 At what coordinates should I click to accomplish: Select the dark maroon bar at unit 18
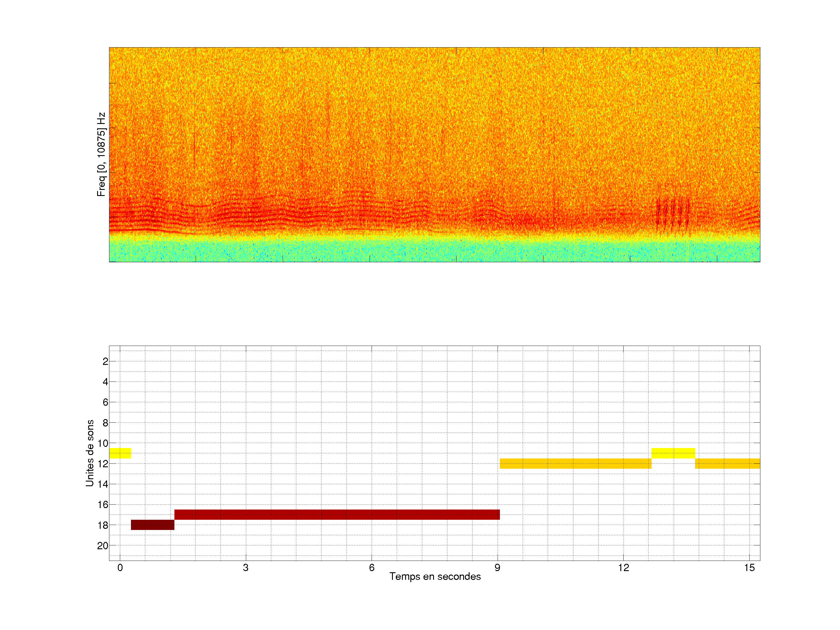pos(152,524)
